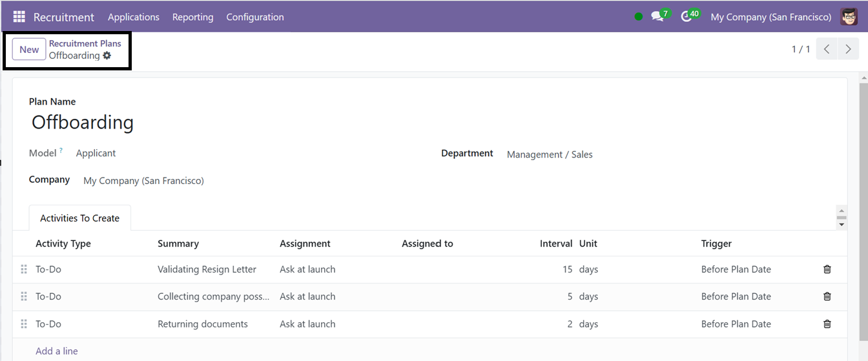Click days unit in Collecting company row

click(589, 296)
